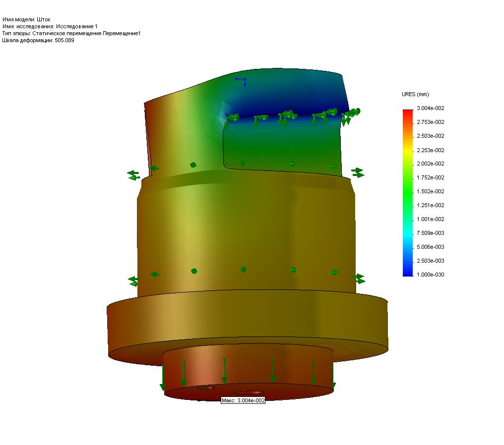
Task: Click the green fixture arrow on the left edge
Action: click(132, 173)
